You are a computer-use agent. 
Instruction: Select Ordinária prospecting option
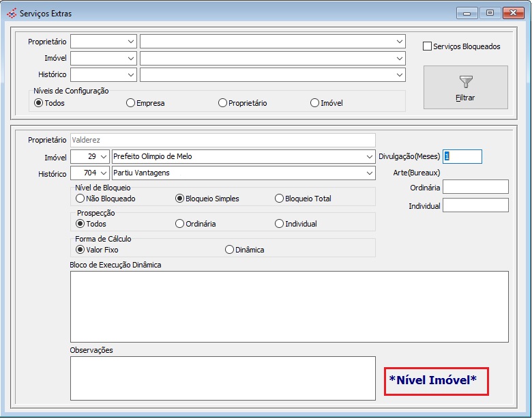[179, 224]
